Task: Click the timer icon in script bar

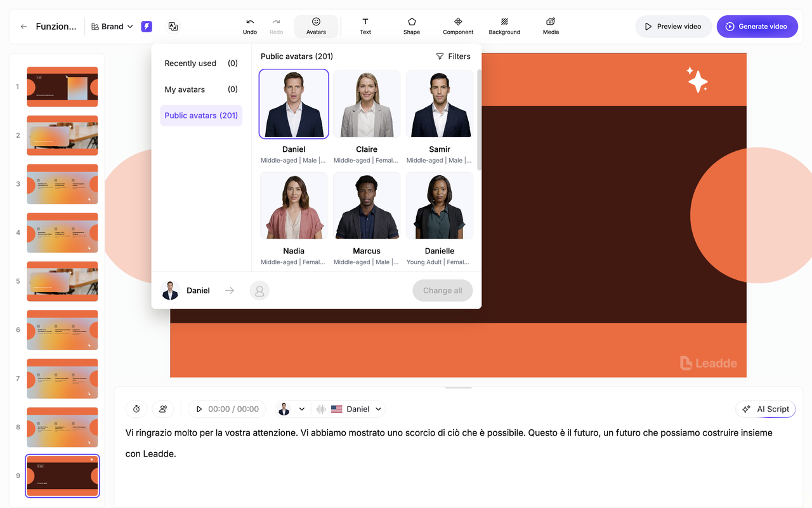Action: pyautogui.click(x=136, y=409)
